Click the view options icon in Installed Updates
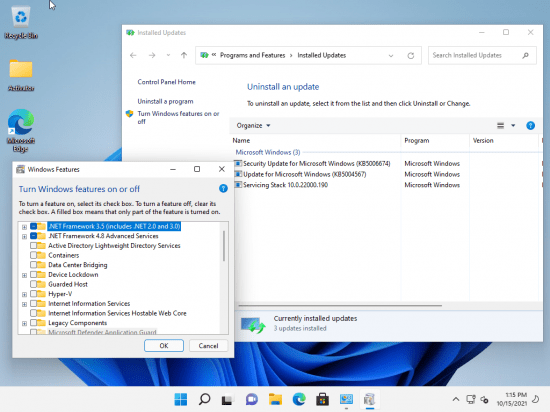Viewport: 550px width, 412px height. [x=501, y=126]
